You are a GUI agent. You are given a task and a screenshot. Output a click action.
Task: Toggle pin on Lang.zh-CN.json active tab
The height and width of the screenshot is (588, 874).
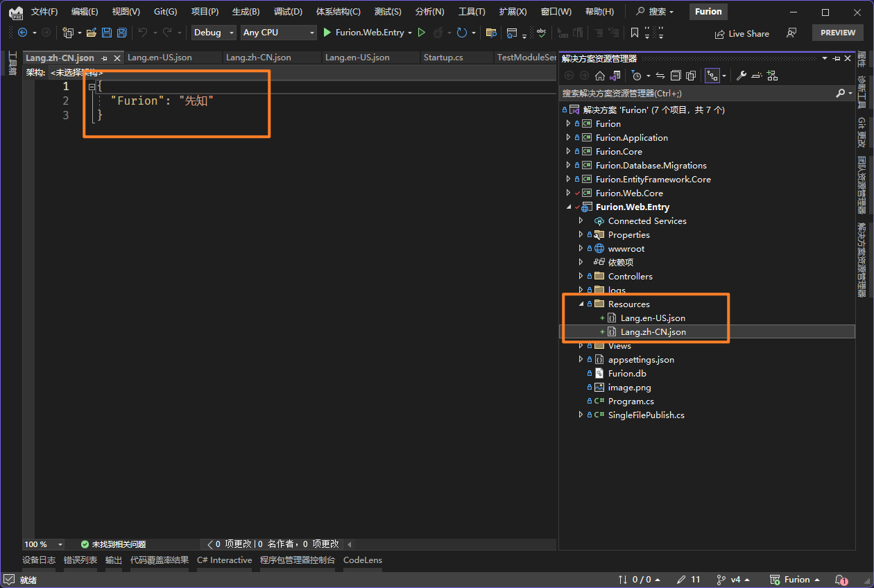(x=104, y=58)
